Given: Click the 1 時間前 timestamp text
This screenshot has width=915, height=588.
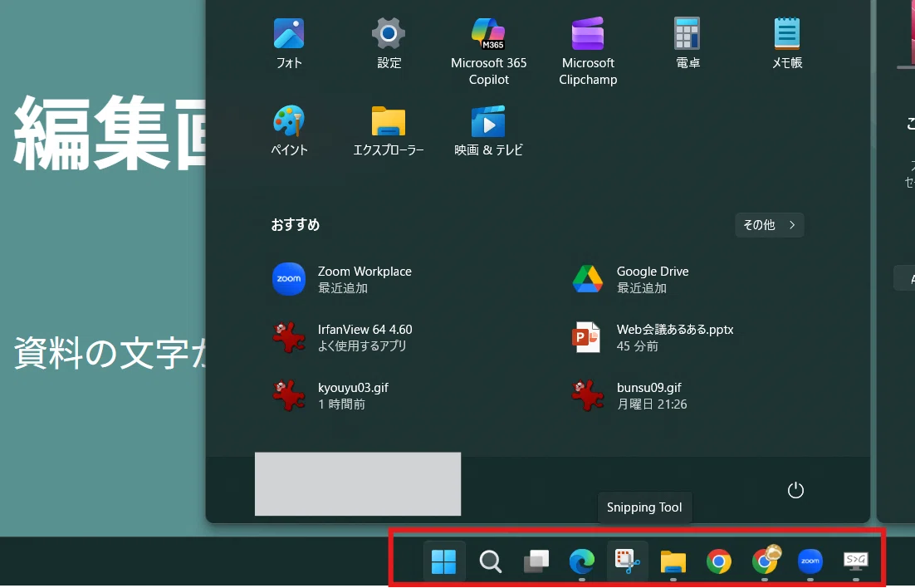Looking at the screenshot, I should (341, 404).
